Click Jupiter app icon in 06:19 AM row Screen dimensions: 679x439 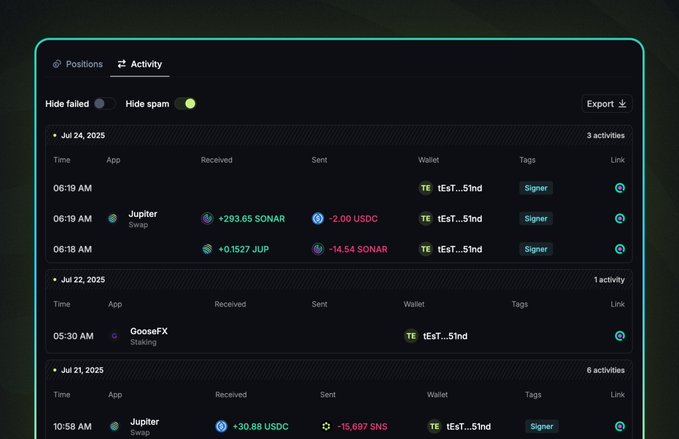[x=113, y=219]
